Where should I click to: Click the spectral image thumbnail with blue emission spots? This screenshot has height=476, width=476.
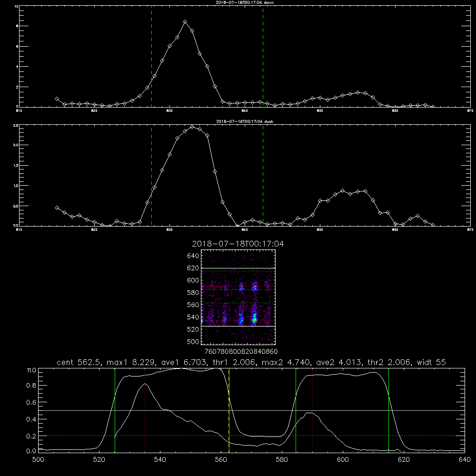tap(238, 297)
